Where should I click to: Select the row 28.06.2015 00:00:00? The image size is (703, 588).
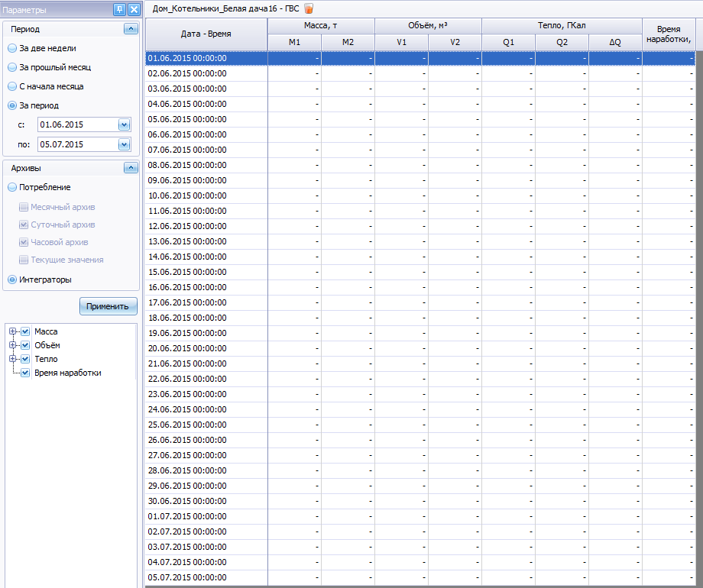click(420, 470)
